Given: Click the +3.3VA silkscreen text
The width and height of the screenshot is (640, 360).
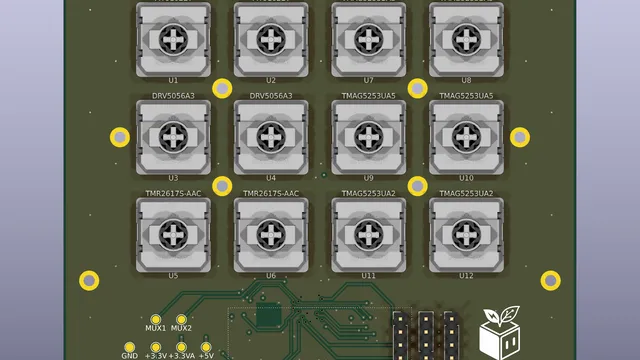Looking at the screenshot, I should coord(182,356).
